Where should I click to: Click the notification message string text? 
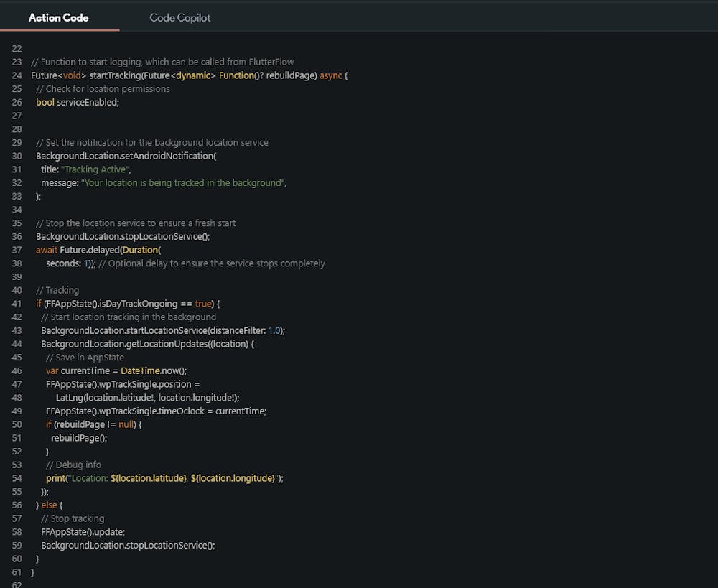tap(183, 182)
